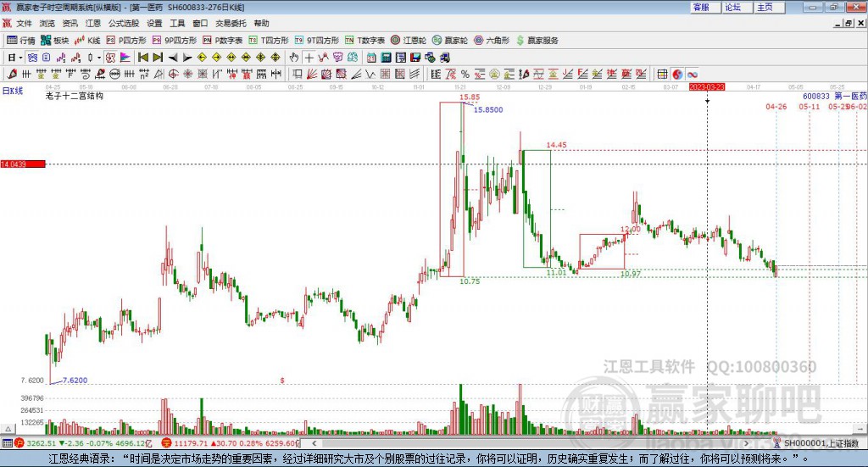The image size is (868, 467).
Task: Open the calendar date icon
Action: tap(371, 58)
